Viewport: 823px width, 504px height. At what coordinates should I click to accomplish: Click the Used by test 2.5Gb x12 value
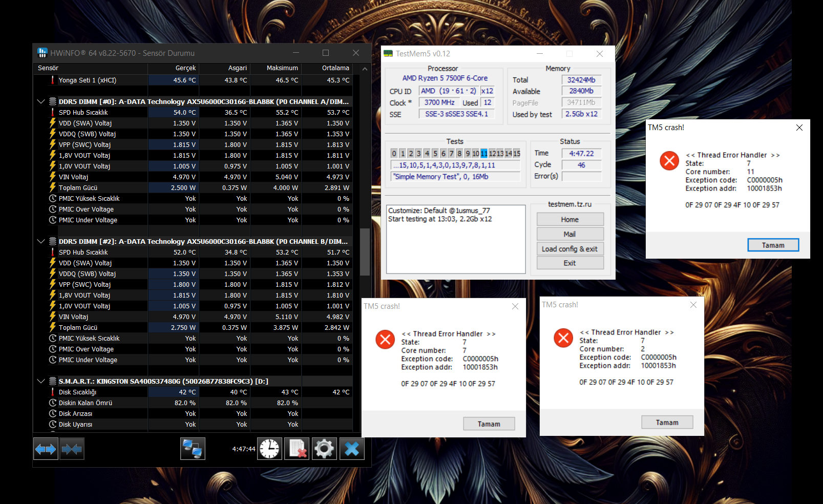coord(581,114)
